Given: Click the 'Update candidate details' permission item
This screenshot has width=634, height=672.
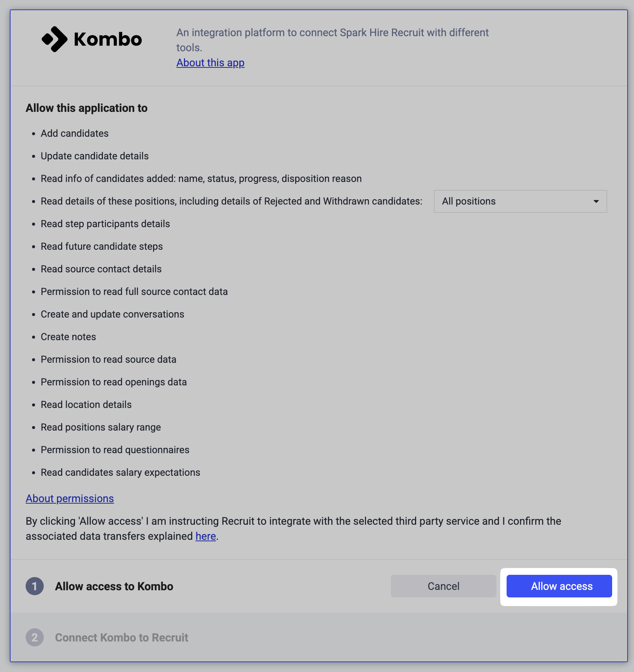Looking at the screenshot, I should [x=95, y=156].
